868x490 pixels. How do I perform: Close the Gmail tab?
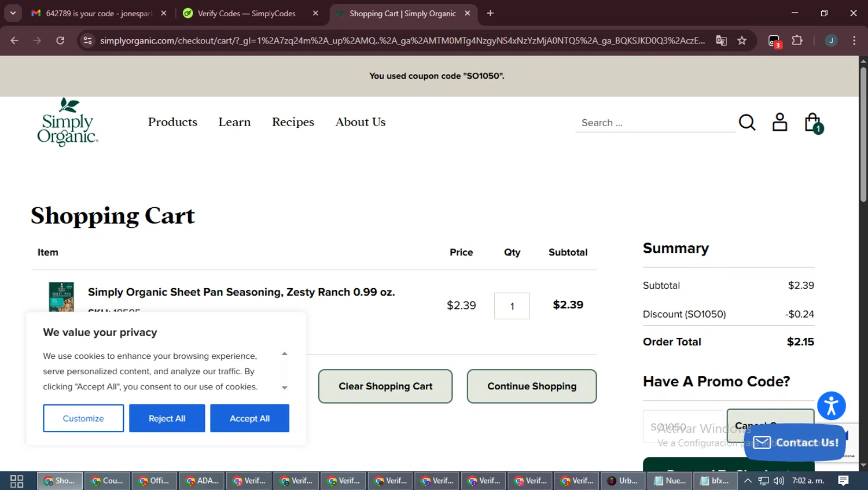[x=164, y=13]
